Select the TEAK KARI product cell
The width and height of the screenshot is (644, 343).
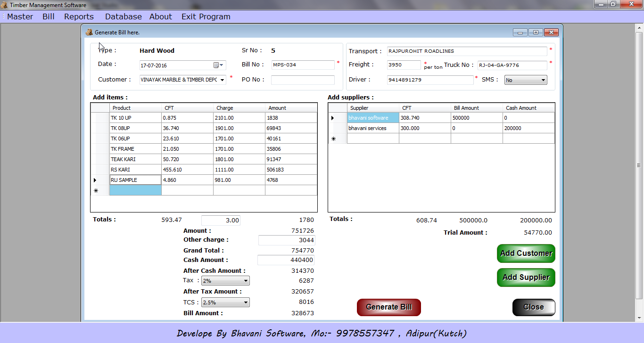pyautogui.click(x=135, y=159)
